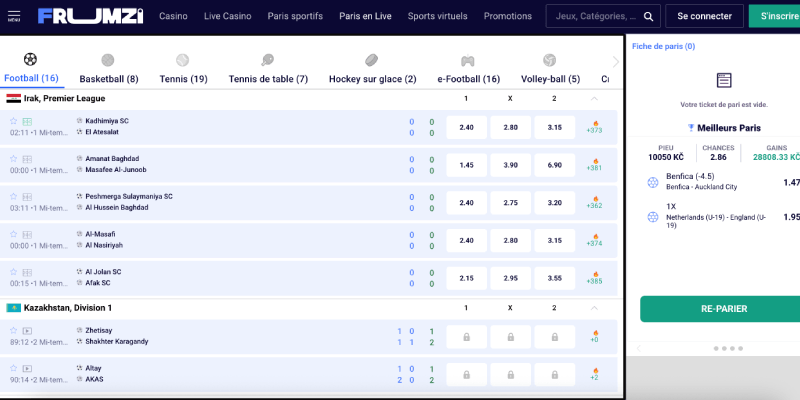Select the Benfica (-4.5) best bet
Screen dimensions: 800x400
723,182
